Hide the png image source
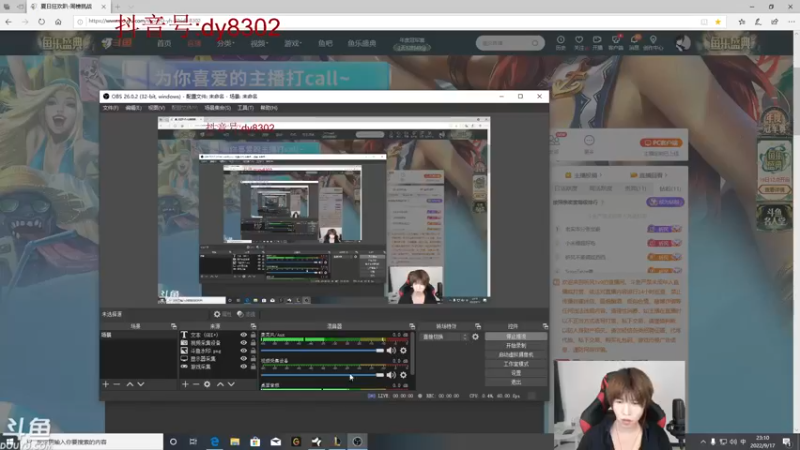 243,351
